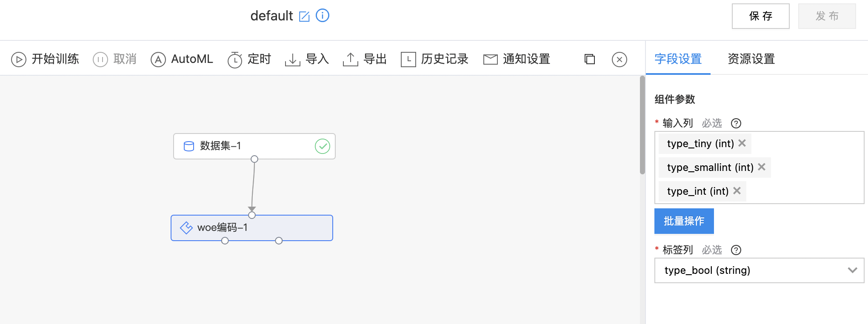Select the woe编码-1 node on canvas
Viewport: 868px width, 324px height.
(x=252, y=228)
